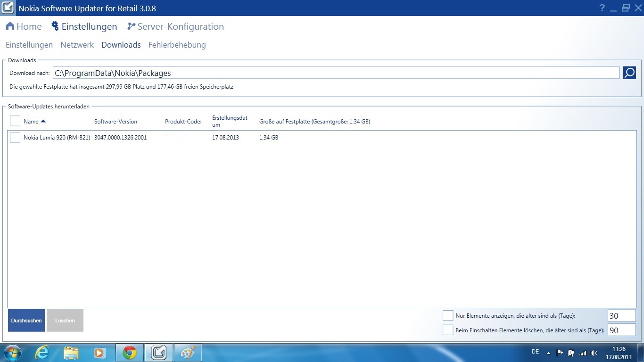Image resolution: width=644 pixels, height=362 pixels.
Task: Restore down the Nokia Software Updater window
Action: click(626, 8)
